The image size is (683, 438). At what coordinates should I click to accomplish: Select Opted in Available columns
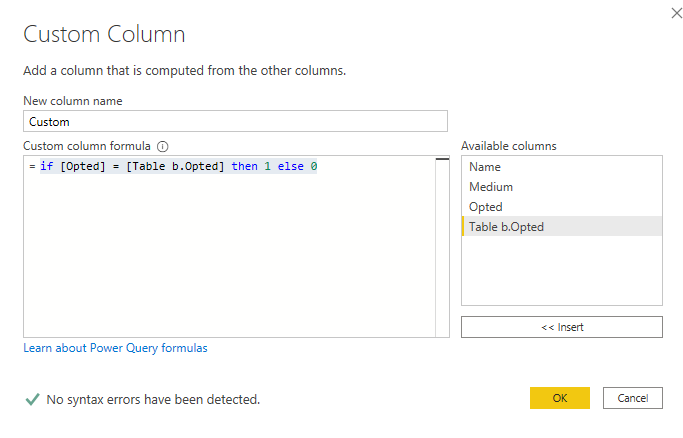[x=562, y=207]
